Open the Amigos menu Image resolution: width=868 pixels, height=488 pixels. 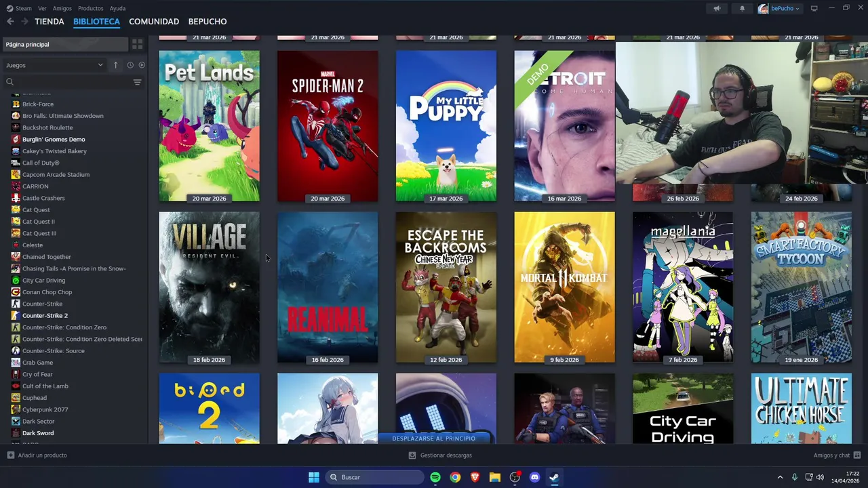coord(62,8)
